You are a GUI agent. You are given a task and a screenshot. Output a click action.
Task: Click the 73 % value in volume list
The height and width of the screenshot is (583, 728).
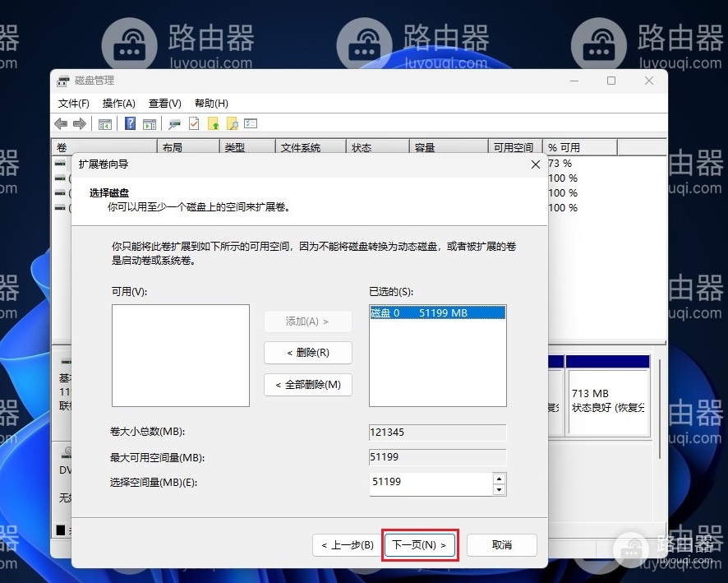tap(560, 164)
